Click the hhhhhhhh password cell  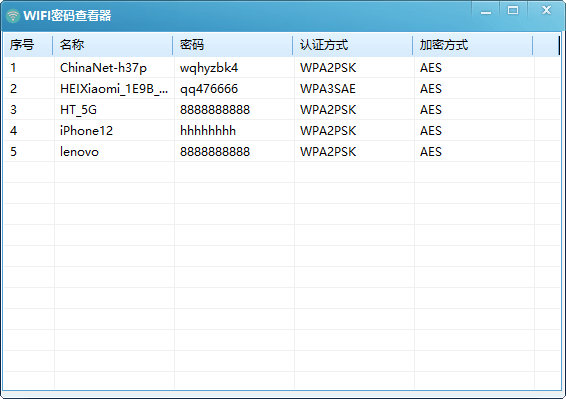click(234, 130)
